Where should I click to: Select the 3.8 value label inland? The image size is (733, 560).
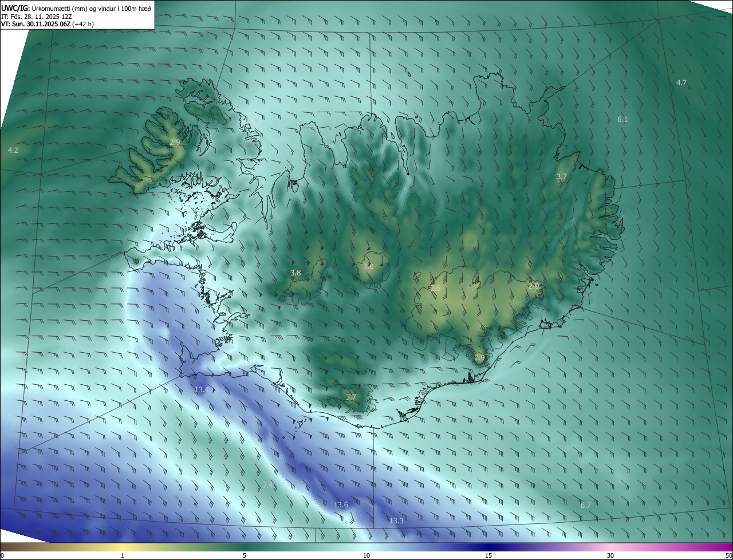pos(295,273)
